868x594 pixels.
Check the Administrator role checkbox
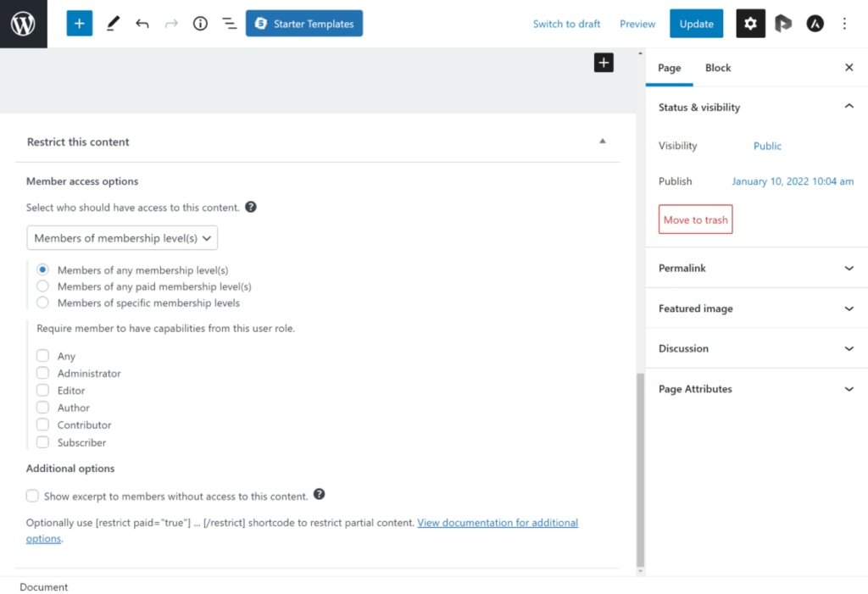coord(42,373)
